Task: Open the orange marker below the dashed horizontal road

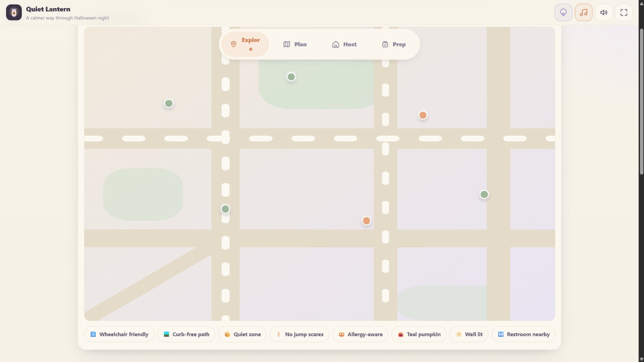Action: [x=366, y=221]
